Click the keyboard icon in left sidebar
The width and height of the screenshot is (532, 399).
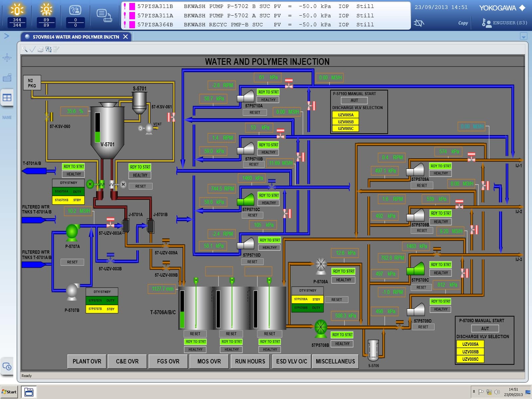(7, 78)
